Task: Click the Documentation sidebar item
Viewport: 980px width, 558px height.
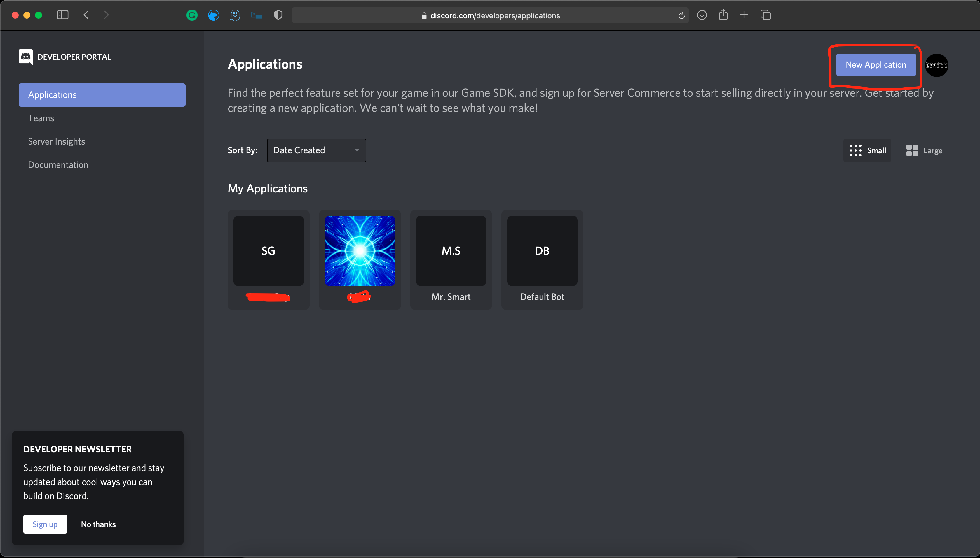Action: click(x=58, y=165)
